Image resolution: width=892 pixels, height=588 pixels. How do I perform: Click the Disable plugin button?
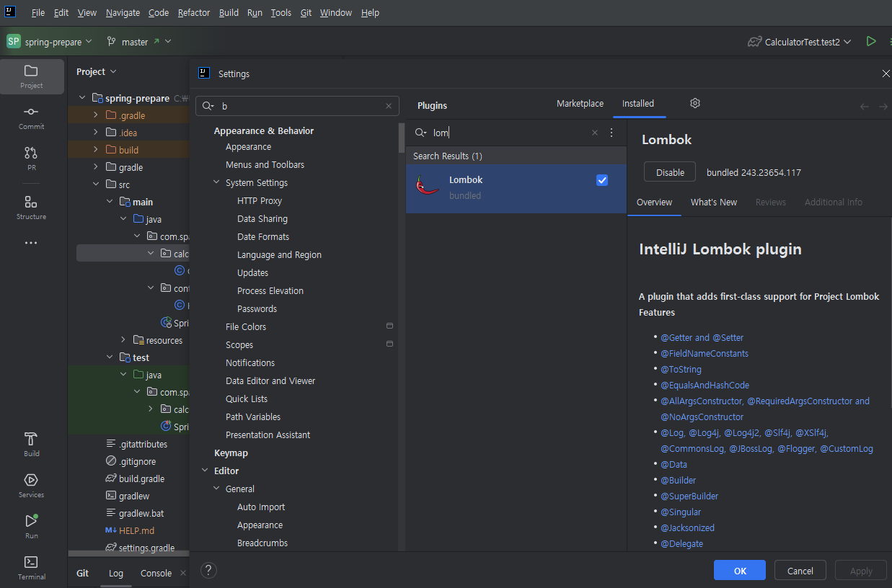click(x=670, y=173)
